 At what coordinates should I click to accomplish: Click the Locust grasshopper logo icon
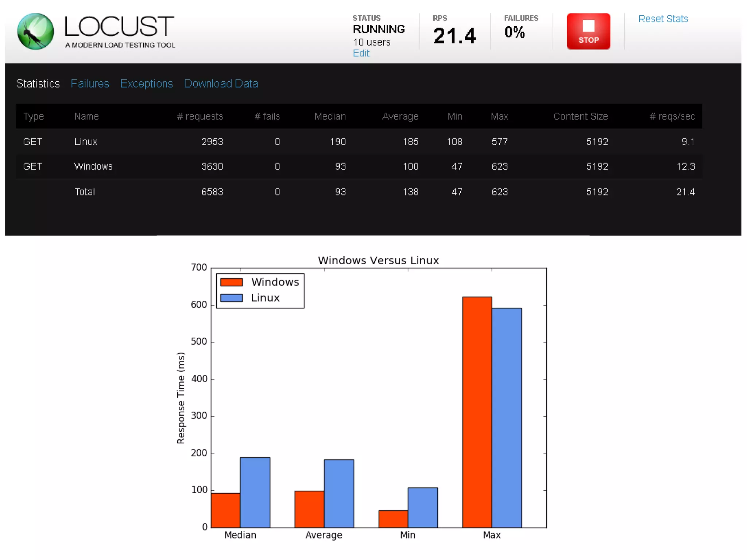(x=35, y=31)
